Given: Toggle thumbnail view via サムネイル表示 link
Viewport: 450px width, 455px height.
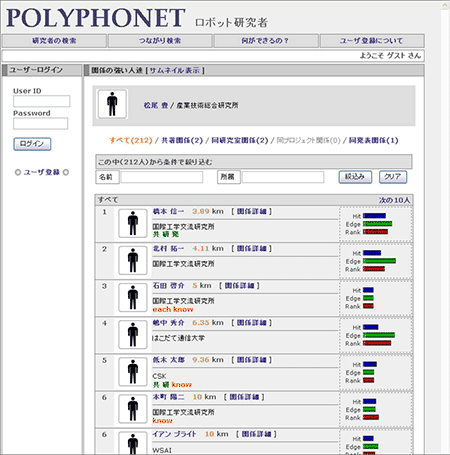Looking at the screenshot, I should click(x=175, y=70).
